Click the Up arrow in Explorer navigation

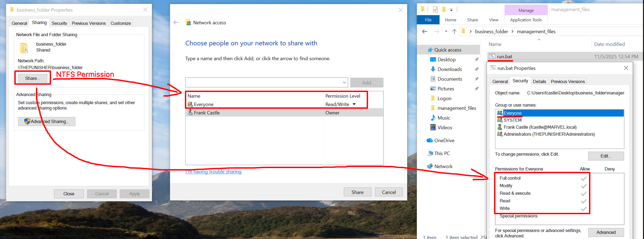[x=454, y=32]
